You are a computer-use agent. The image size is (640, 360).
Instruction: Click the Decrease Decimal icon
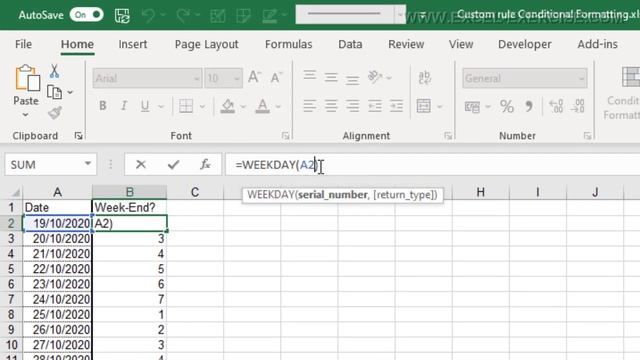[x=578, y=106]
